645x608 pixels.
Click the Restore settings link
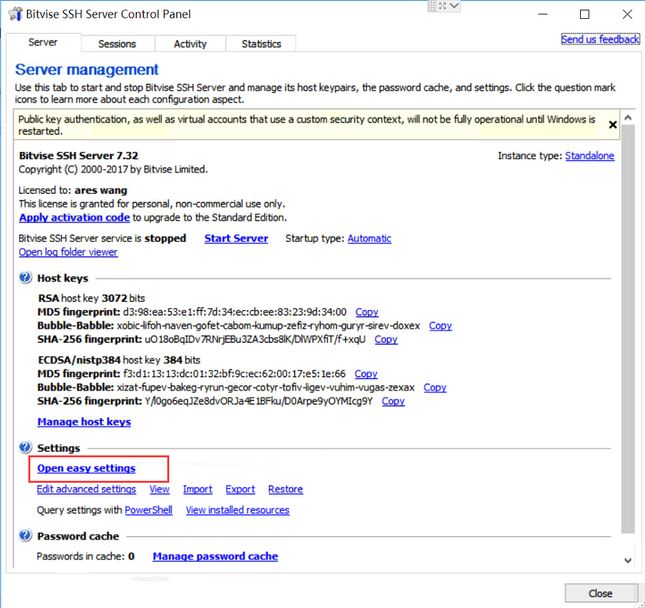285,490
